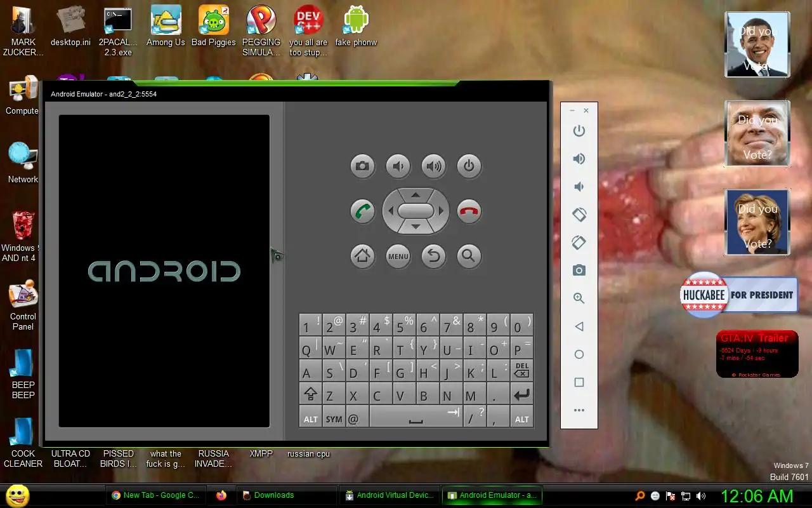Click volume up in the side toolbar

(579, 159)
